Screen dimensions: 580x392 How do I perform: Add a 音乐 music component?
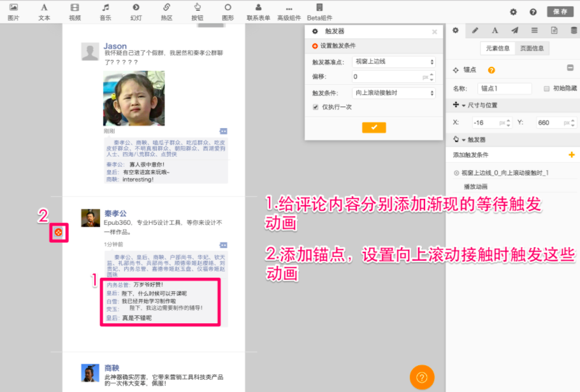coord(105,11)
